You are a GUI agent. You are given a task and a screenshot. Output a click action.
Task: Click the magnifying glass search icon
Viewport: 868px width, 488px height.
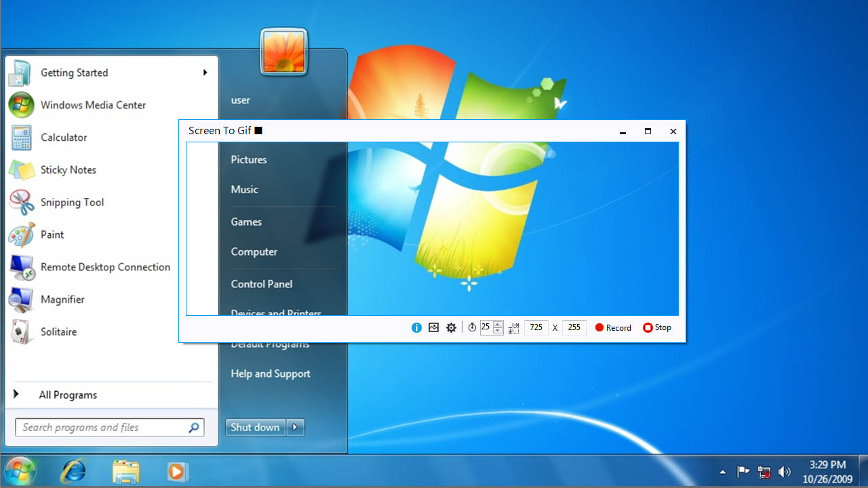click(194, 427)
